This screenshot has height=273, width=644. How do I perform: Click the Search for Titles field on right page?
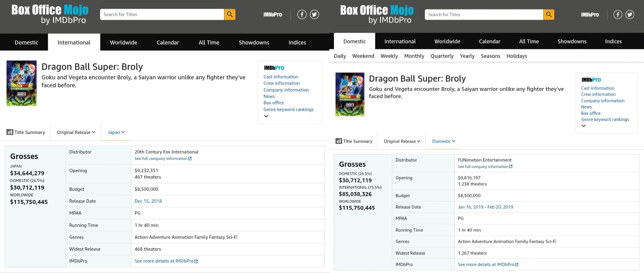tap(484, 14)
